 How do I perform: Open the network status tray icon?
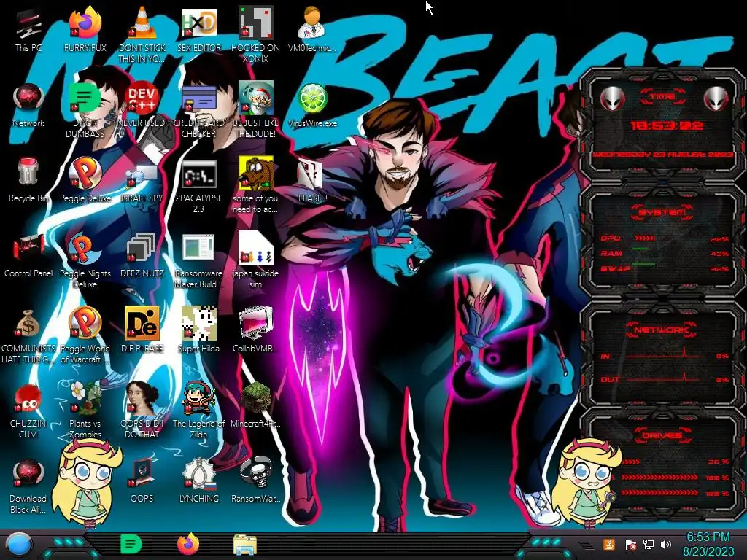coord(648,544)
